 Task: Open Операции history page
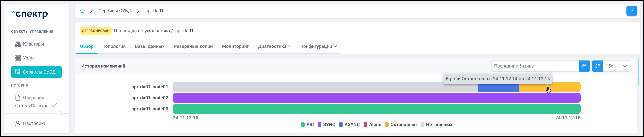(33, 98)
